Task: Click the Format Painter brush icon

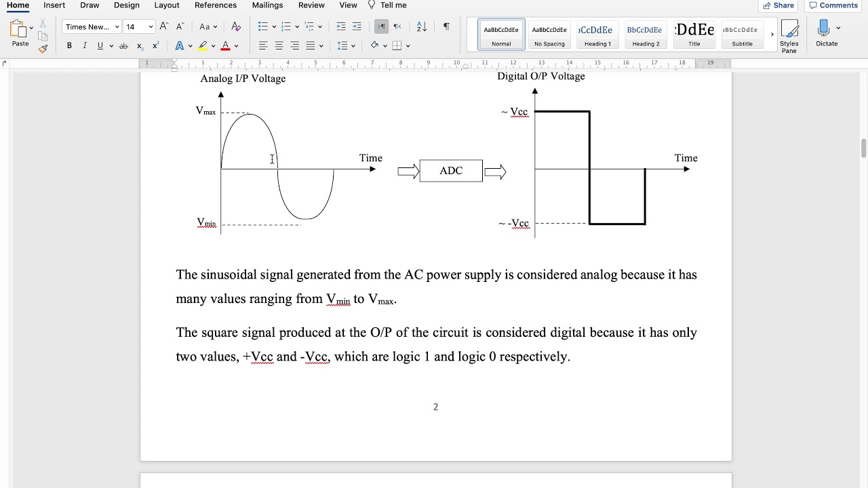Action: 43,48
